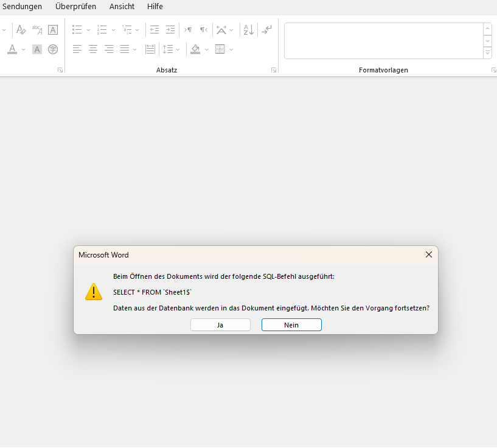Apply a numbered list

point(102,30)
